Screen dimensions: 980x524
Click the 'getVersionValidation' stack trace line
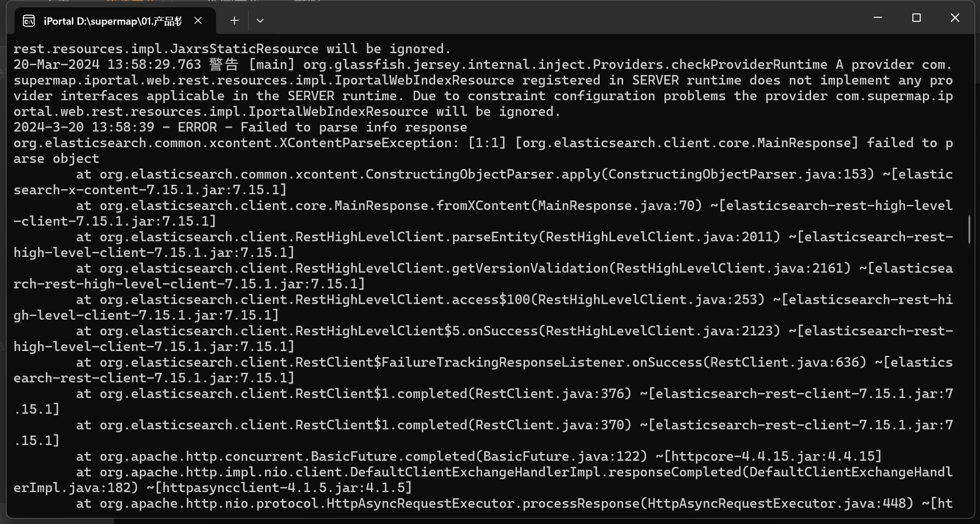(483, 276)
